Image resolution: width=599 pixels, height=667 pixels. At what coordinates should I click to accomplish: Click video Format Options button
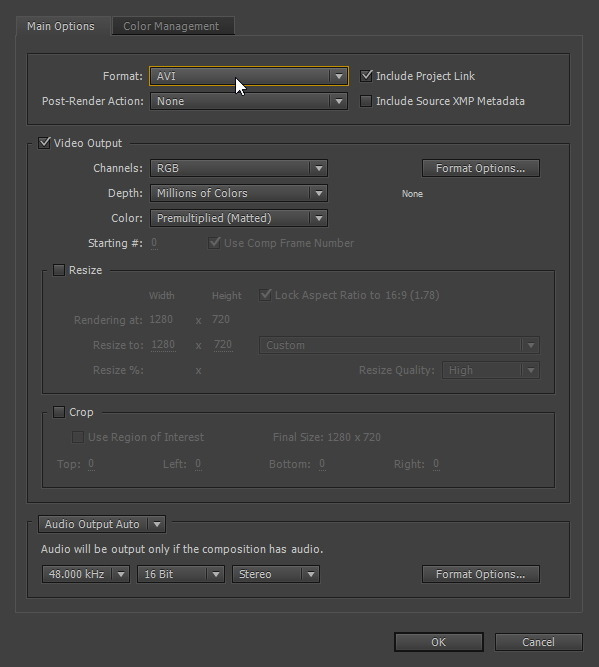pyautogui.click(x=481, y=168)
